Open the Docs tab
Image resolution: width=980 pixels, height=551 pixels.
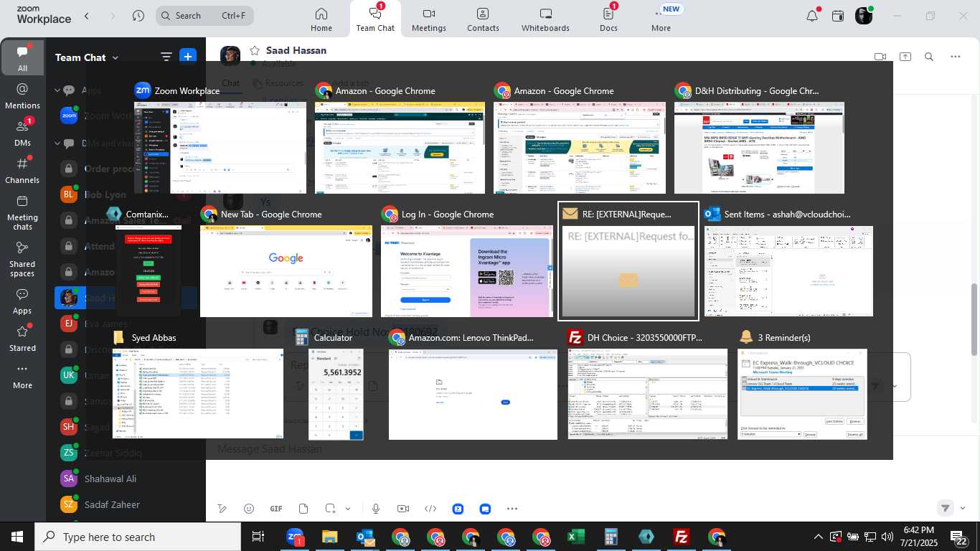click(x=608, y=19)
